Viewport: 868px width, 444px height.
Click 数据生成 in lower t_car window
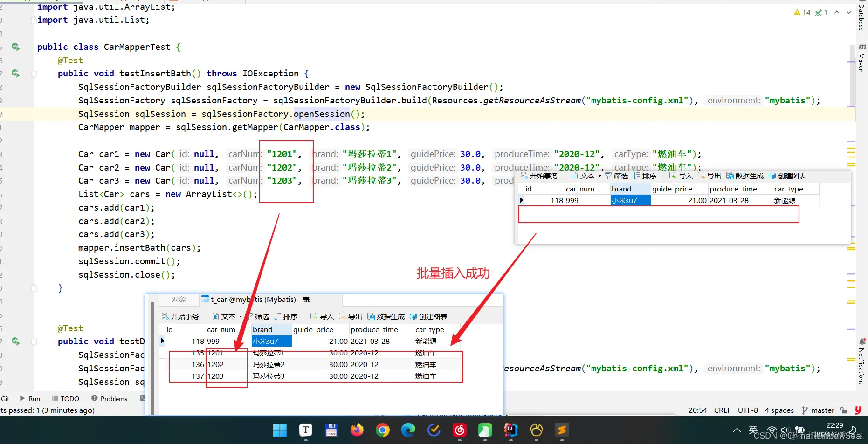(x=386, y=317)
